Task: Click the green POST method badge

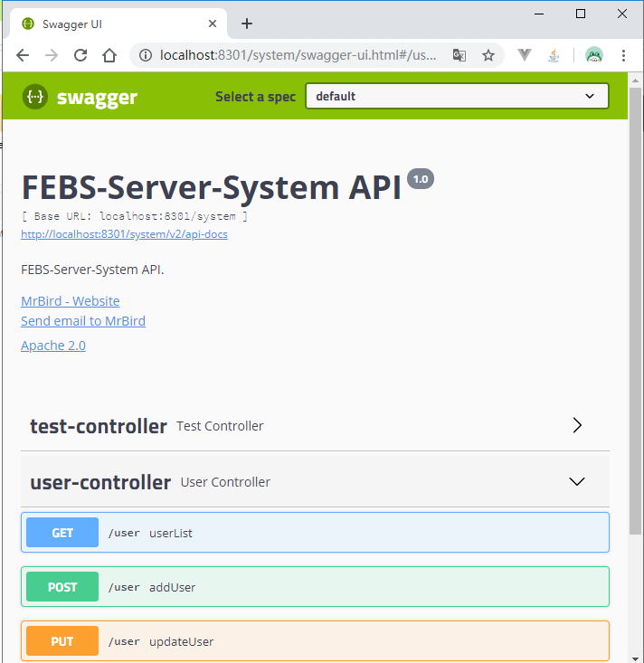Action: 62,586
